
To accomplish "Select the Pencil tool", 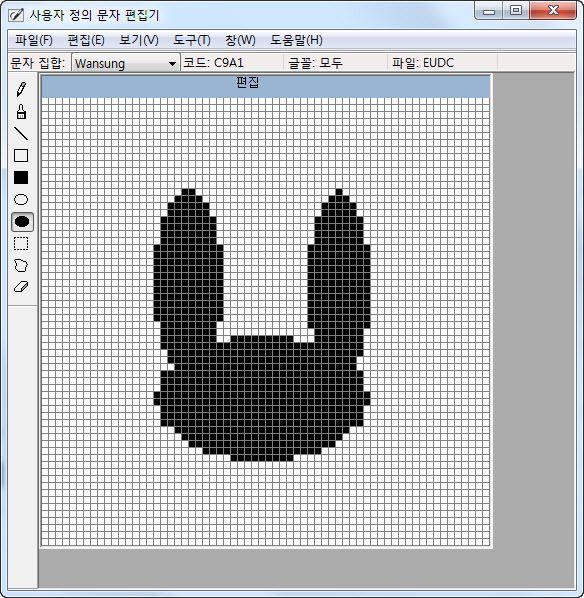I will click(21, 89).
